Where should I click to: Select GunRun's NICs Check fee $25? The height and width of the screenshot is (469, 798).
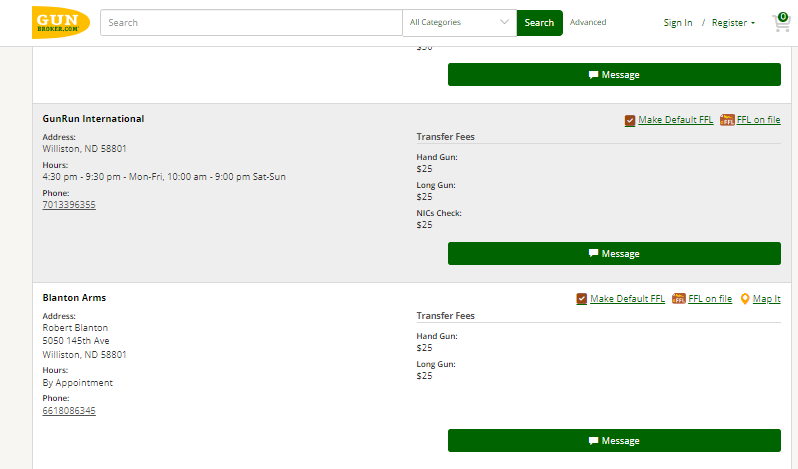tap(424, 225)
